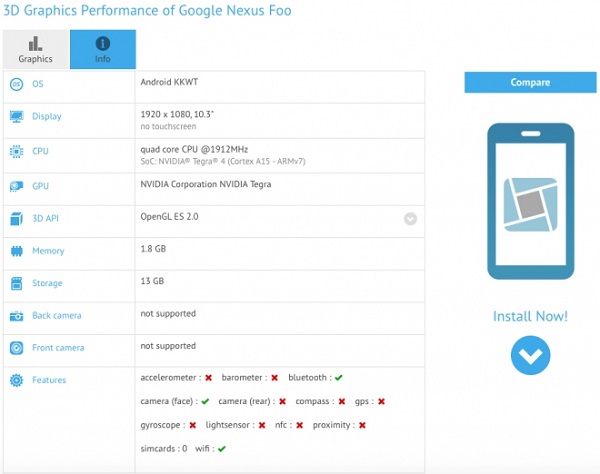Switch to the Graphics tab
Screen dimensions: 600x474
coord(36,49)
